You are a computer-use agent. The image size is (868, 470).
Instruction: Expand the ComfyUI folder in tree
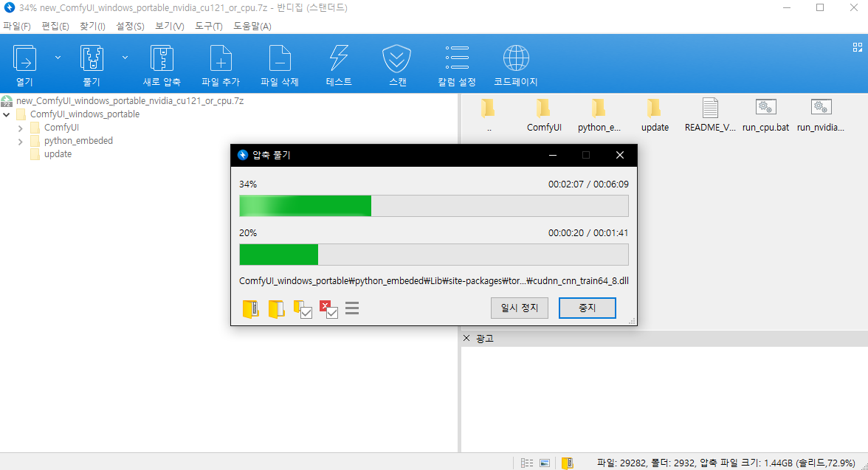[x=21, y=128]
